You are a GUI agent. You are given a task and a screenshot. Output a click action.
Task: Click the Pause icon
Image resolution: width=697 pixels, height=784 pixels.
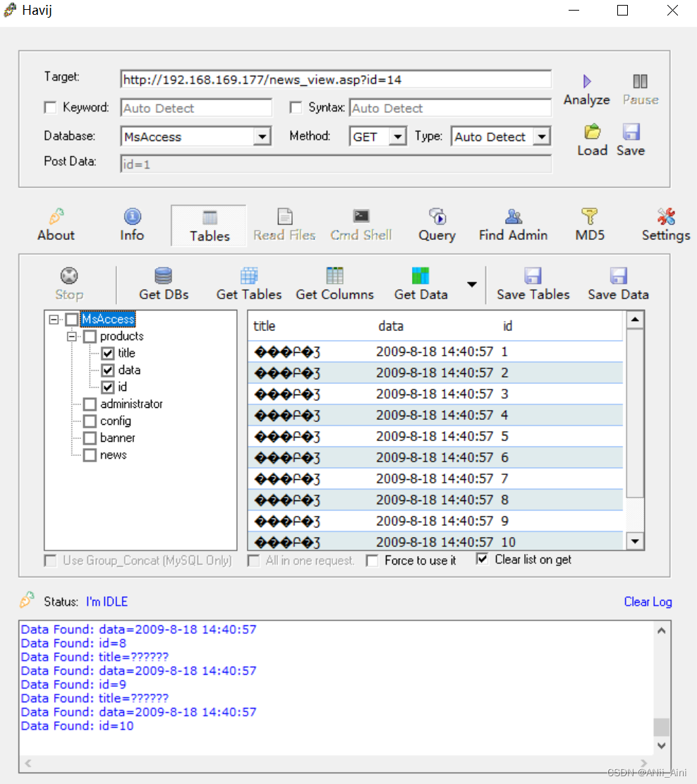click(640, 81)
